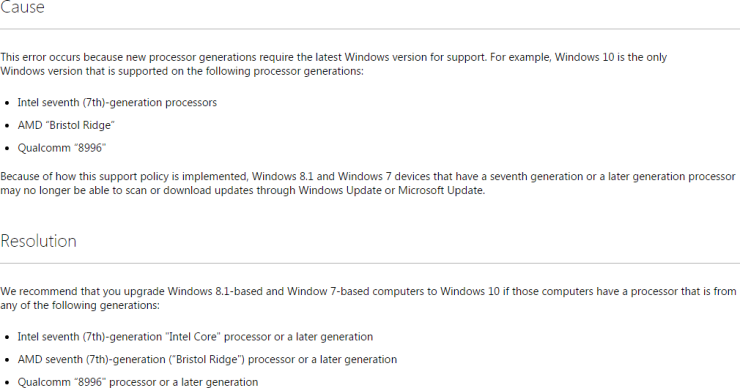Click the Intel seventh (7th)-generation processors list item
This screenshot has width=740, height=388.
117,102
